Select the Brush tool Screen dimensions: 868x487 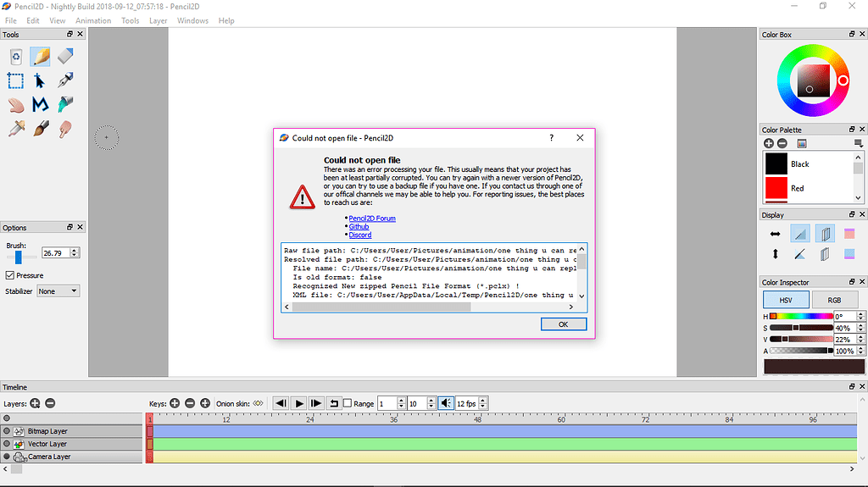(x=41, y=129)
